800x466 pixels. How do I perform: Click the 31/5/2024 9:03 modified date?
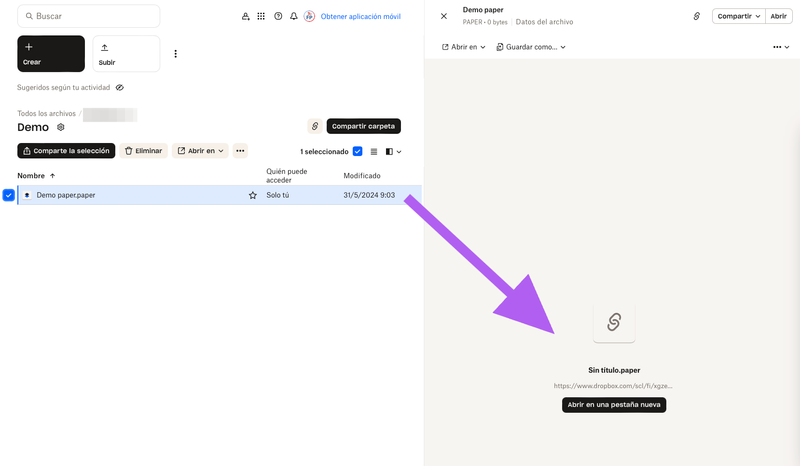[369, 195]
